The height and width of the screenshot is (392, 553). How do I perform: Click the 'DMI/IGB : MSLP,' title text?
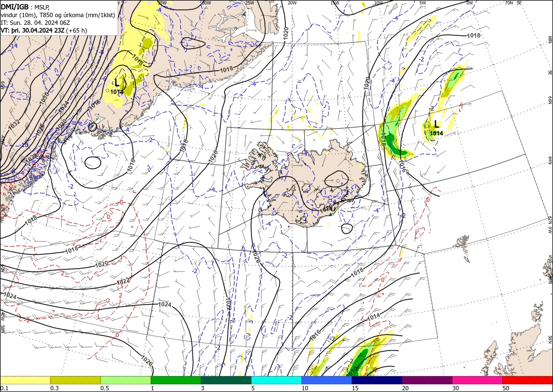[25, 6]
